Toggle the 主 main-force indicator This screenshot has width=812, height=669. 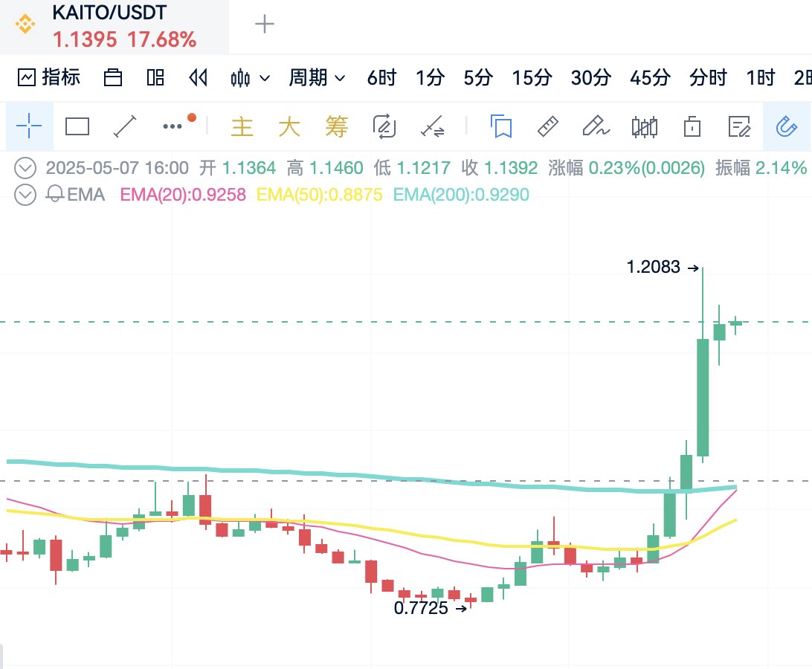pyautogui.click(x=242, y=127)
